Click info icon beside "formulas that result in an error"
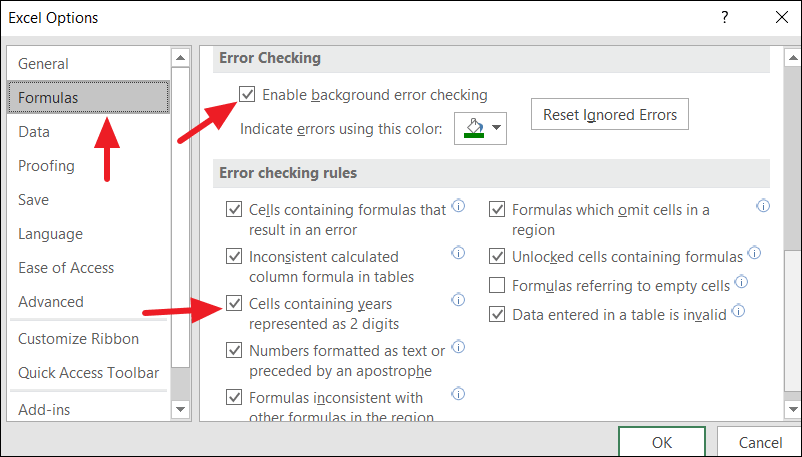The image size is (802, 457). 458,206
